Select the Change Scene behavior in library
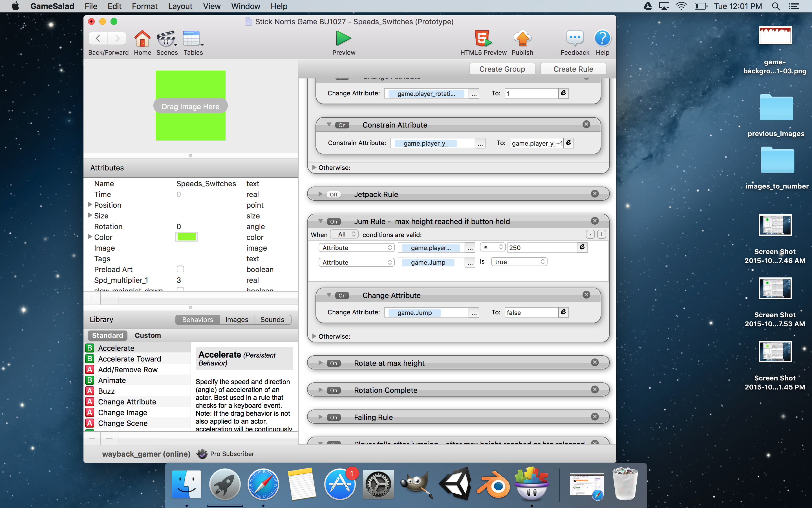The image size is (812, 508). (138, 423)
